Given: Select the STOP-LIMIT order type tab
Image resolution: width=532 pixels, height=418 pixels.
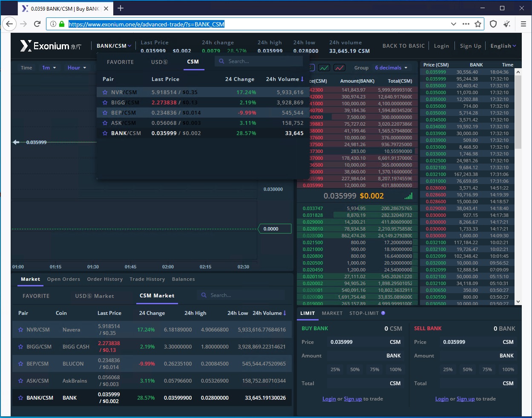Looking at the screenshot, I should 364,313.
